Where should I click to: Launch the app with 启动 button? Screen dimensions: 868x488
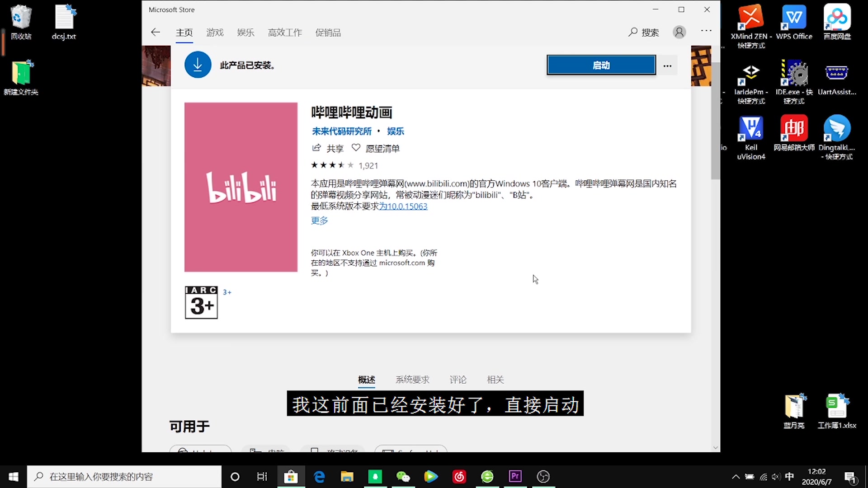tap(601, 65)
